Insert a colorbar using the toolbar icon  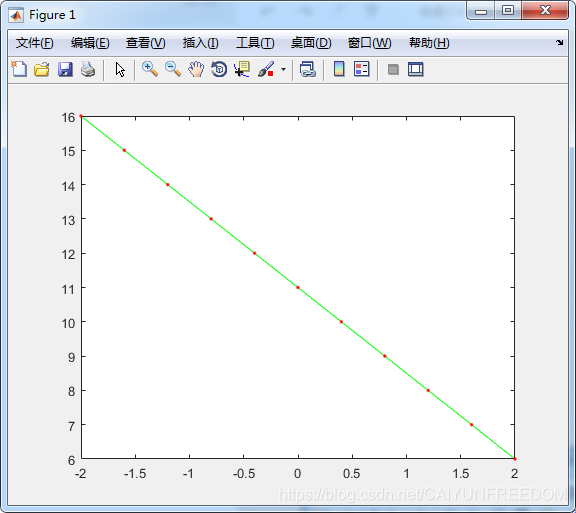[x=339, y=69]
